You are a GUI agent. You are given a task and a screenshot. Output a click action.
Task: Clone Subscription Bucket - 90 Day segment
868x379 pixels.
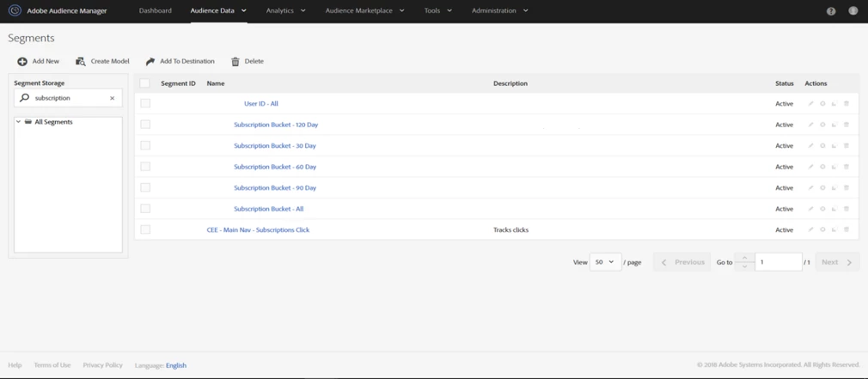[x=834, y=187]
